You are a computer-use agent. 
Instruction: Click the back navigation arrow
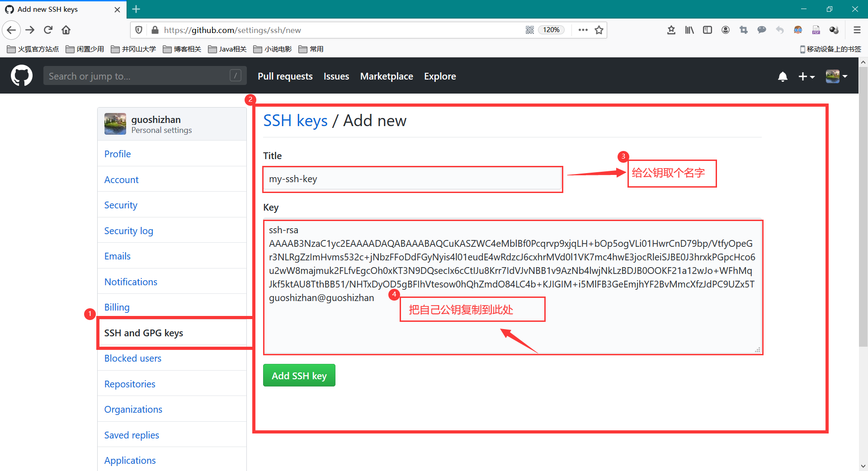pos(11,30)
